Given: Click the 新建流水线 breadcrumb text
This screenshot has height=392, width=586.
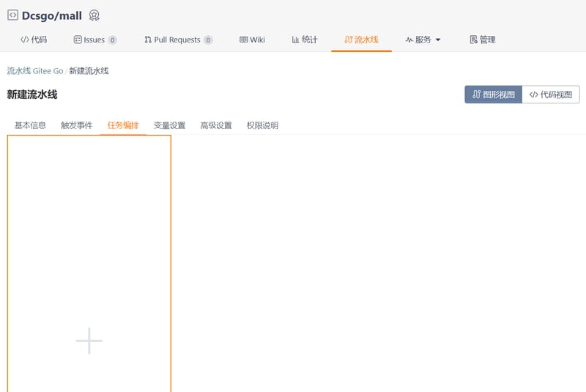Looking at the screenshot, I should [x=89, y=70].
